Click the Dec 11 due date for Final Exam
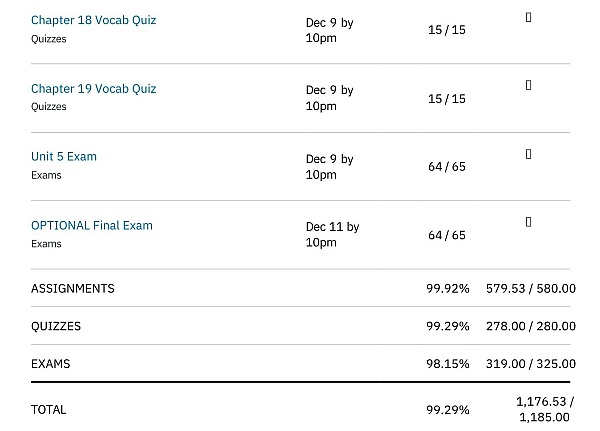 332,234
